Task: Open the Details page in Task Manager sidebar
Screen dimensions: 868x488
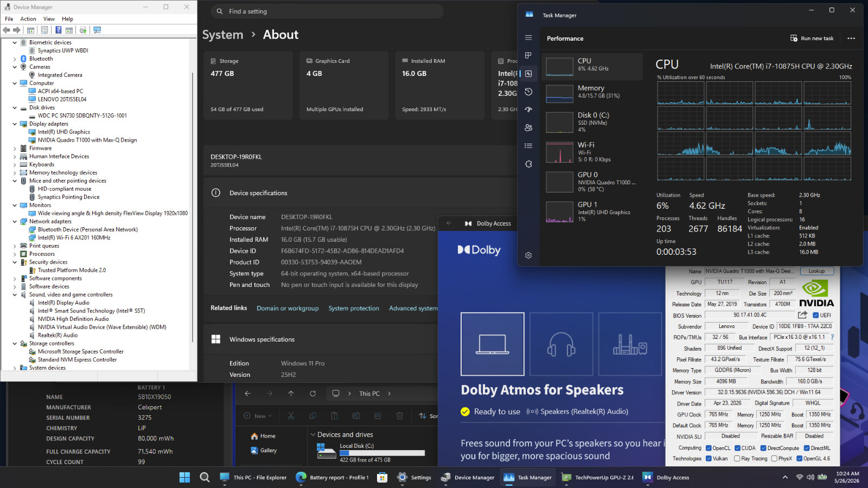Action: click(x=528, y=146)
